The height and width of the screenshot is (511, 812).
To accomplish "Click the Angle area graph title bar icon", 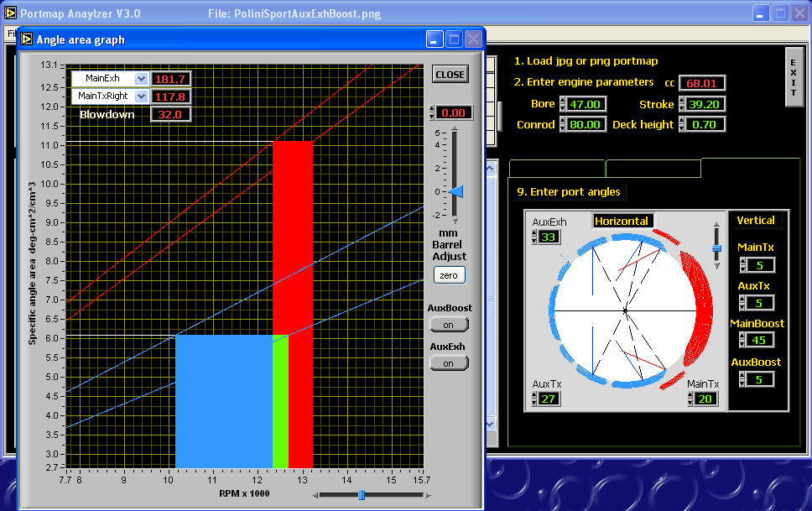I will (x=26, y=39).
